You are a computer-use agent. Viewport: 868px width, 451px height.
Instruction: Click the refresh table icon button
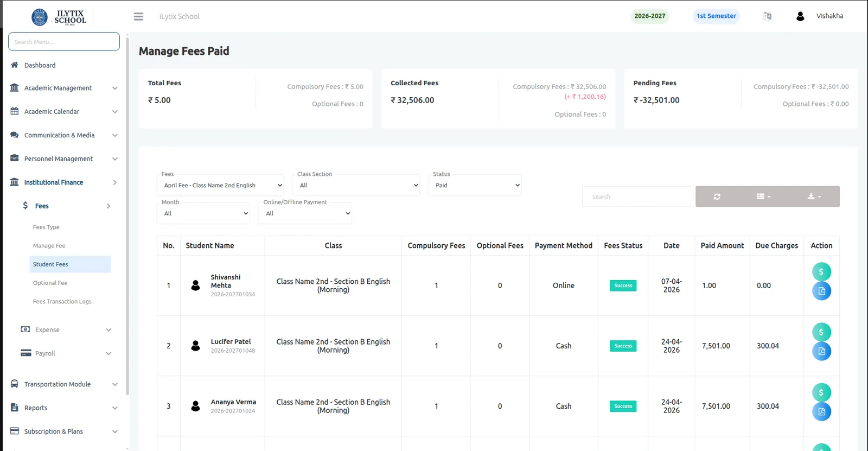coord(717,196)
